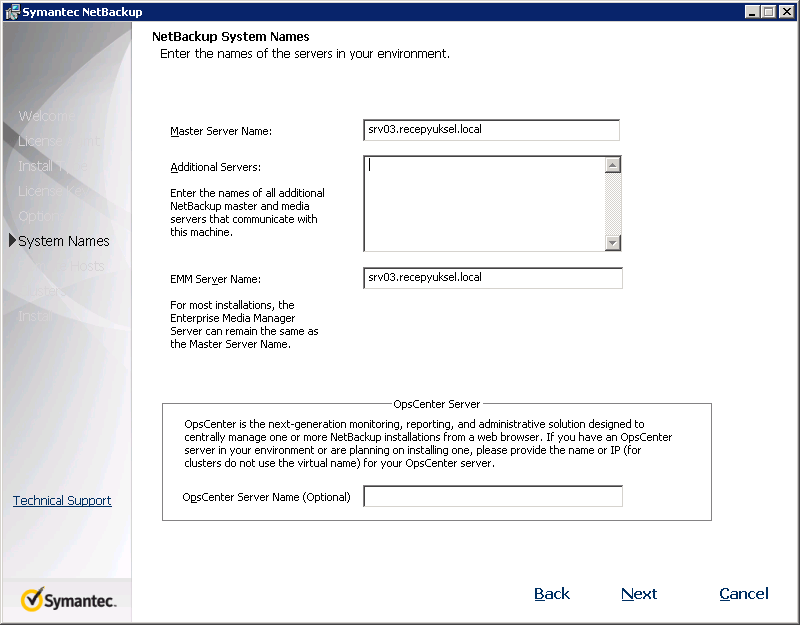Open the Technical Support link
The width and height of the screenshot is (800, 625).
[x=62, y=501]
